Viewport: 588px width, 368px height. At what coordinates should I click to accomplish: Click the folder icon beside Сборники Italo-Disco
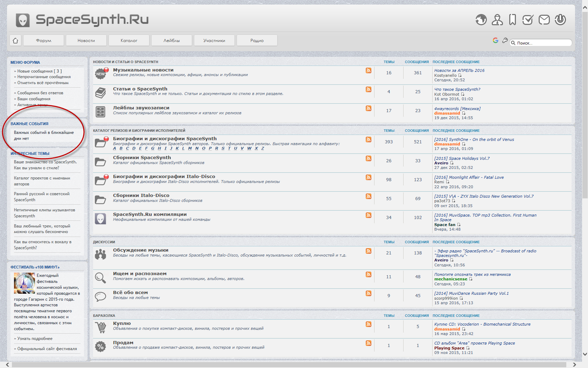[x=100, y=199]
